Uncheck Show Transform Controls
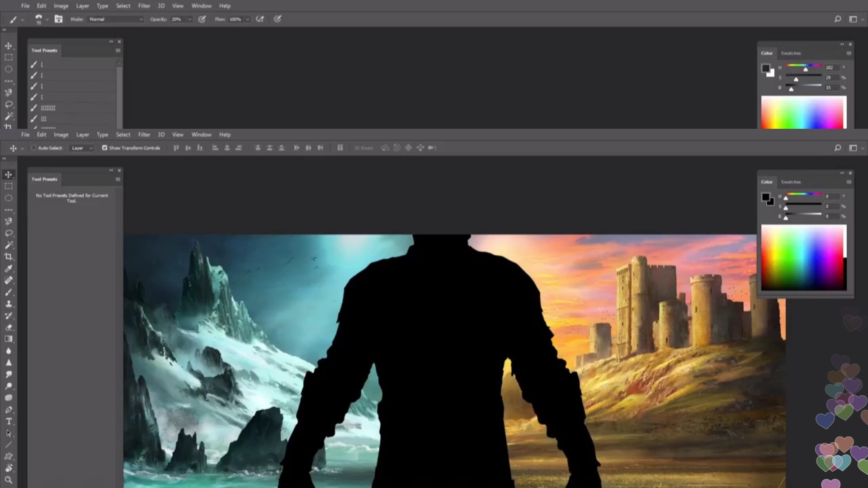The height and width of the screenshot is (488, 868). (x=104, y=148)
